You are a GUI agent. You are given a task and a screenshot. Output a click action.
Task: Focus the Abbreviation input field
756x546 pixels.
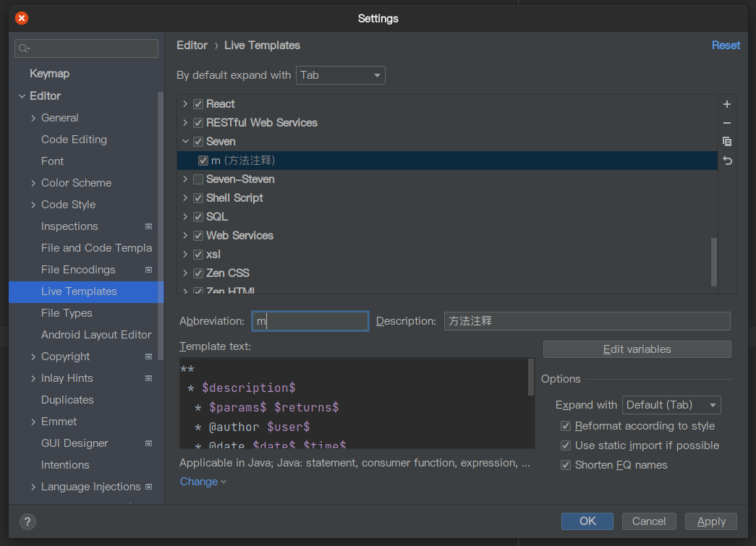point(310,321)
